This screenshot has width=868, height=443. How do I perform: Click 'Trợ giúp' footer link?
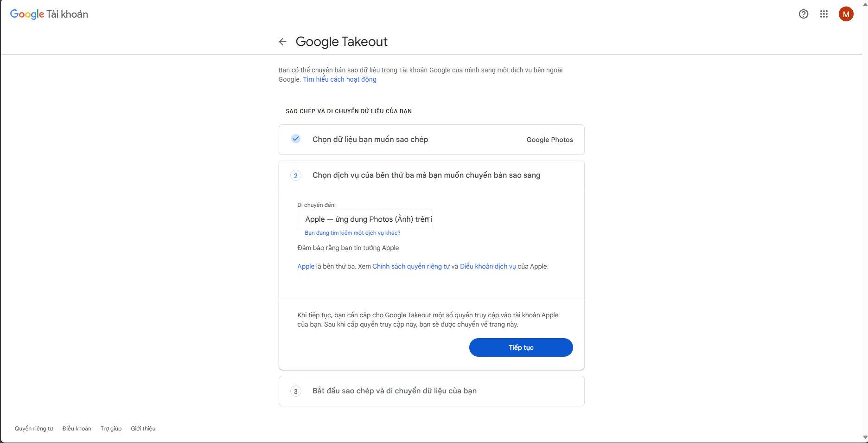(111, 429)
